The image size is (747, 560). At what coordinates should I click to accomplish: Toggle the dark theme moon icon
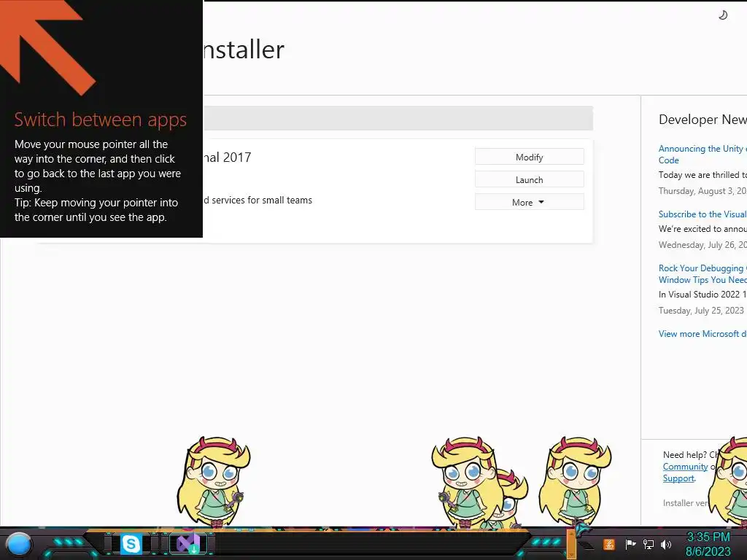point(723,15)
